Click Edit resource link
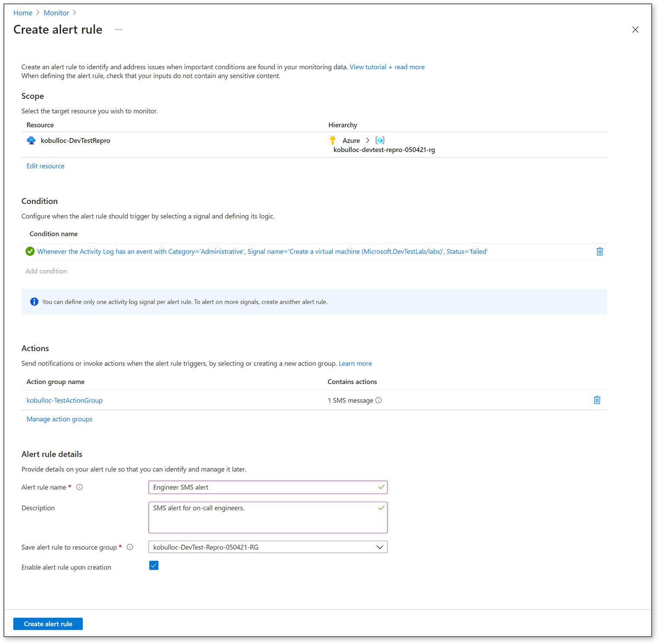The width and height of the screenshot is (659, 644). coord(45,166)
